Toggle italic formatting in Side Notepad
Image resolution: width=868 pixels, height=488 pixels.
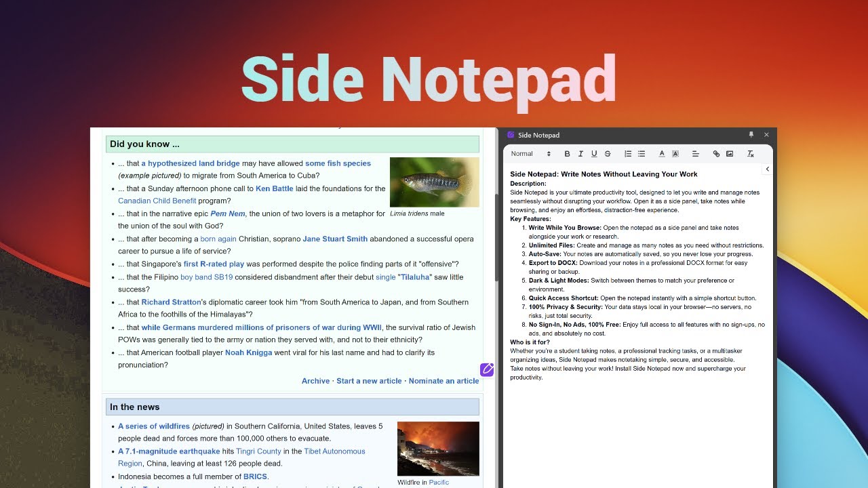point(580,154)
